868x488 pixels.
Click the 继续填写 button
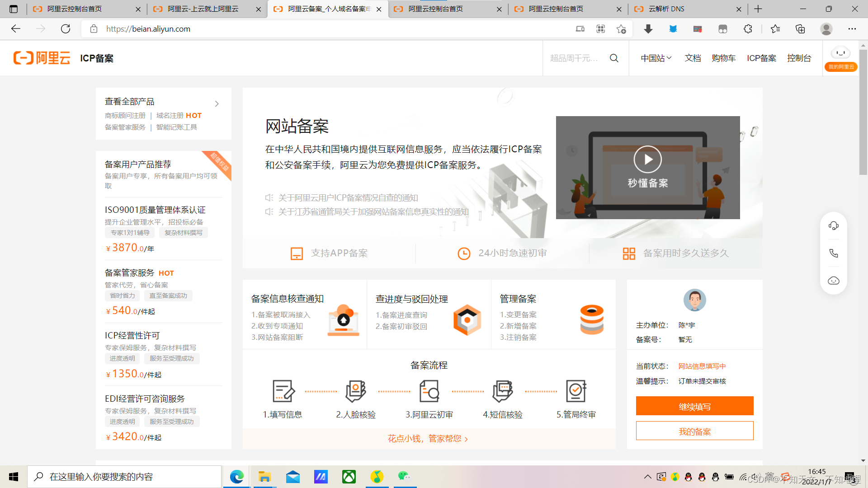click(x=694, y=406)
